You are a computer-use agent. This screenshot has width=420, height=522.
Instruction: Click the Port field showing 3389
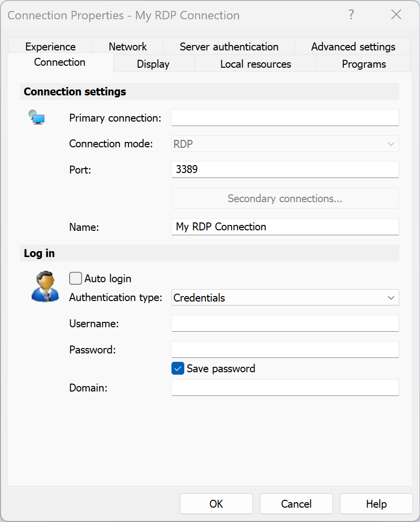285,170
